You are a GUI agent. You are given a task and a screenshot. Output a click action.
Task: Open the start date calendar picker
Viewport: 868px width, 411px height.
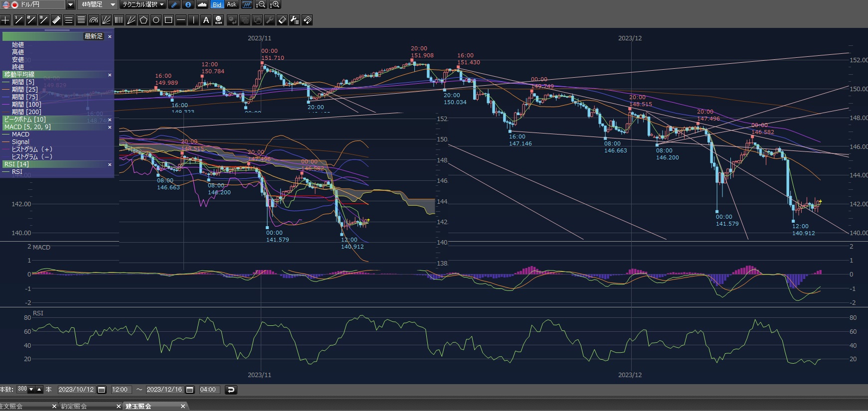pyautogui.click(x=102, y=390)
